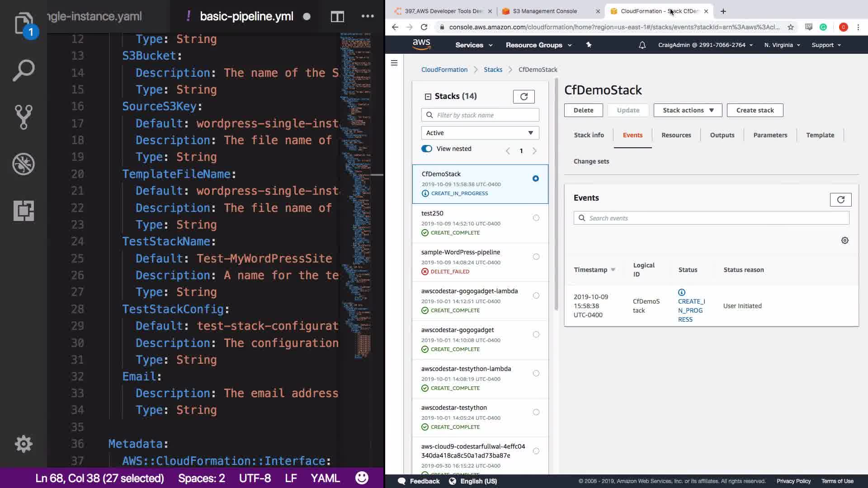The width and height of the screenshot is (868, 488).
Task: Open the Extensions icon in activity bar
Action: click(24, 211)
